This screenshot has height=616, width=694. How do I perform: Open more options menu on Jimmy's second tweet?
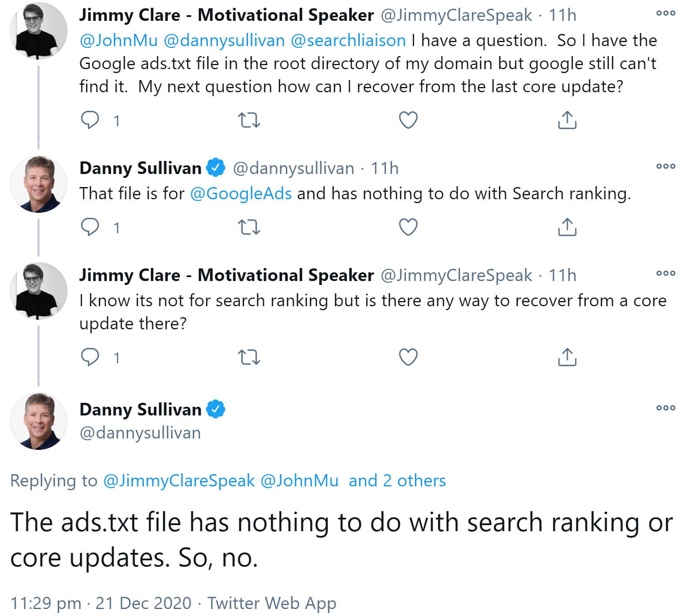click(x=666, y=273)
